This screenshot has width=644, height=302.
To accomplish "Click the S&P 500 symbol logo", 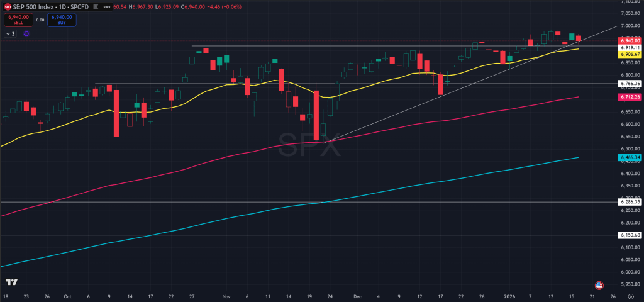I will point(6,6).
